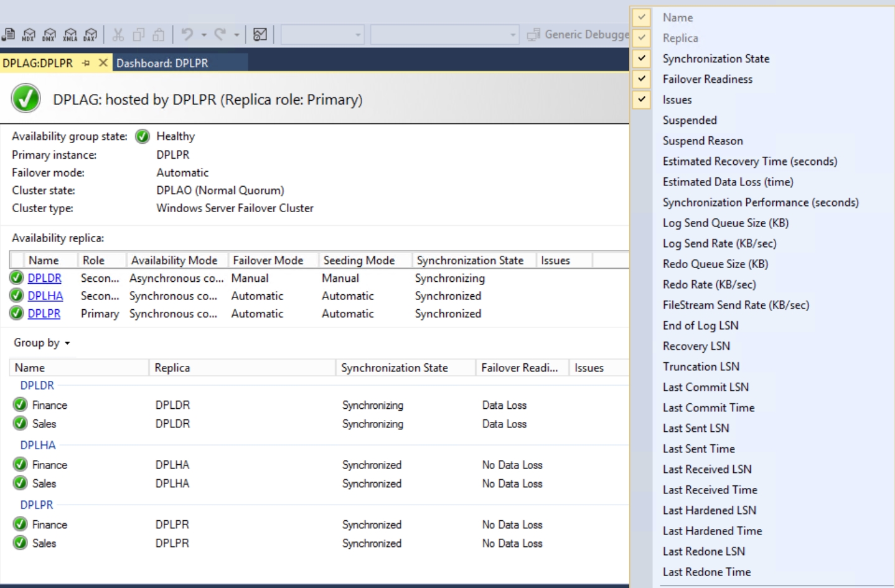The height and width of the screenshot is (588, 895).
Task: Select the DPLAG:DPLPR tab
Action: click(x=37, y=63)
